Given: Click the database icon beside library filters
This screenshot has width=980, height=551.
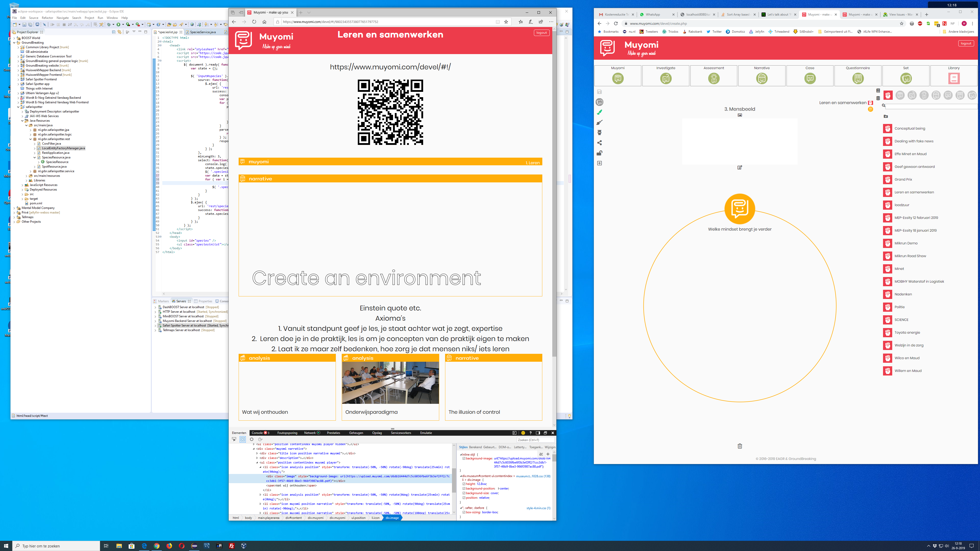Looking at the screenshot, I should tap(878, 98).
